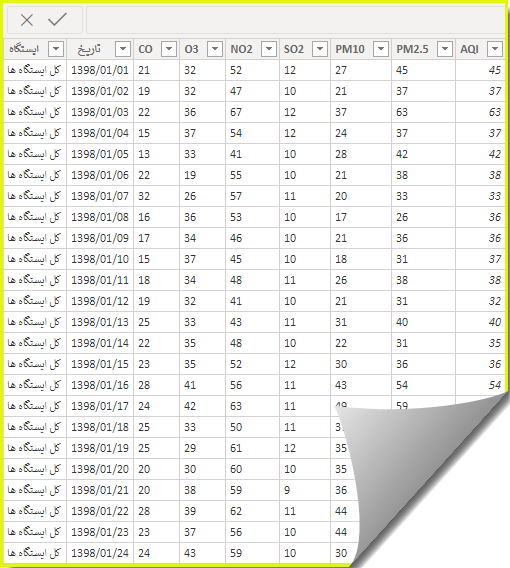510x568 pixels.
Task: Open the filter dropdown for ایستگاه column
Action: pyautogui.click(x=56, y=49)
